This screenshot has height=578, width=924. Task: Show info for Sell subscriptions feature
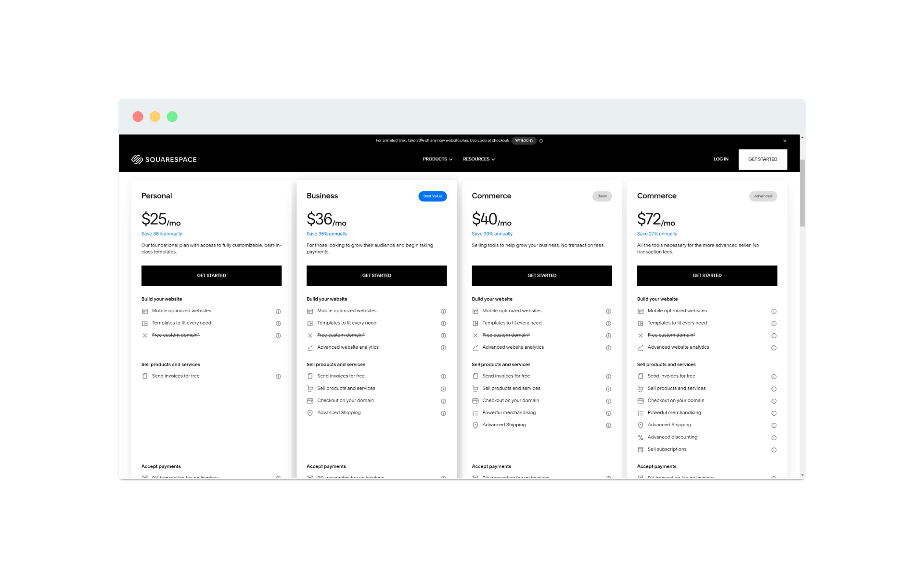774,450
